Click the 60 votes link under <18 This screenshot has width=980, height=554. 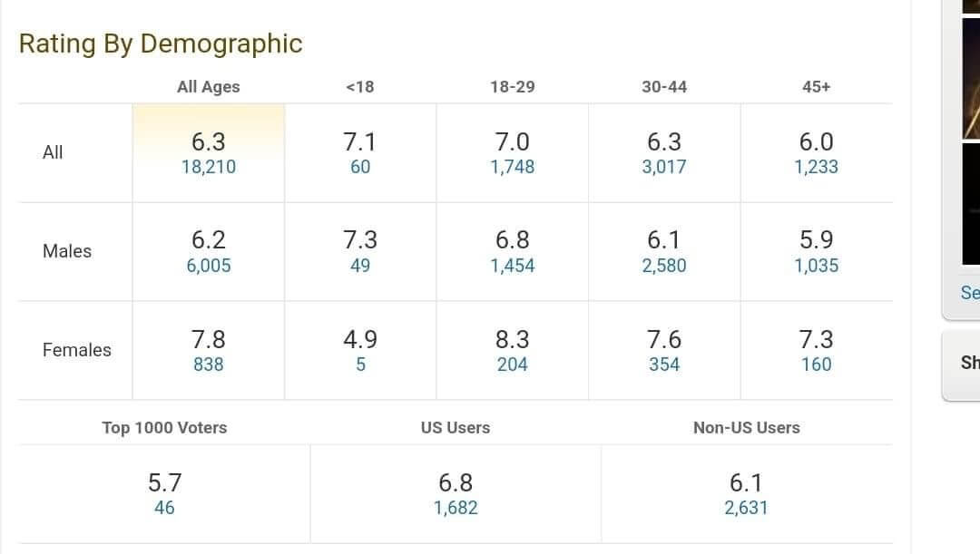[360, 167]
